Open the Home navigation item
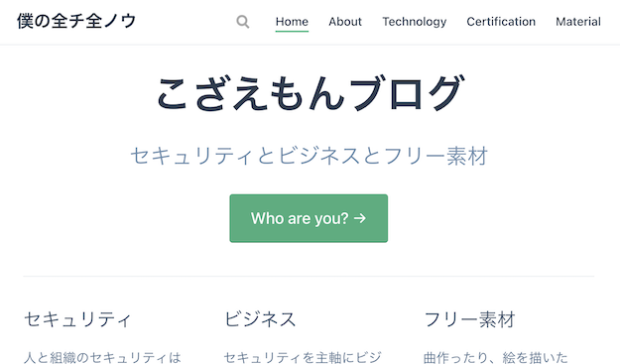The height and width of the screenshot is (364, 620). point(292,22)
